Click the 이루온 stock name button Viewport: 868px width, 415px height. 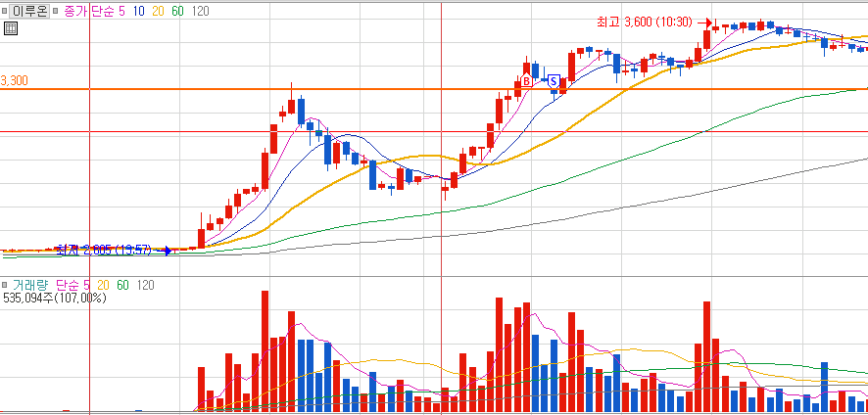tap(29, 11)
